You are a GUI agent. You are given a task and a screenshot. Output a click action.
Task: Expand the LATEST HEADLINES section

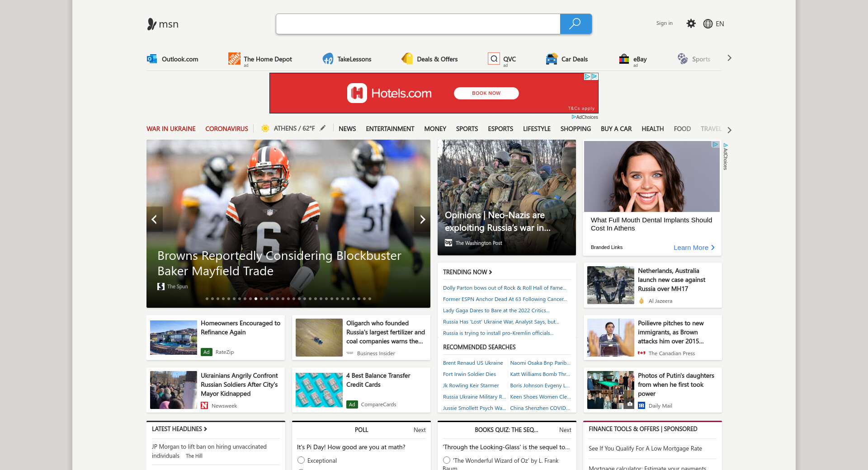[179, 429]
